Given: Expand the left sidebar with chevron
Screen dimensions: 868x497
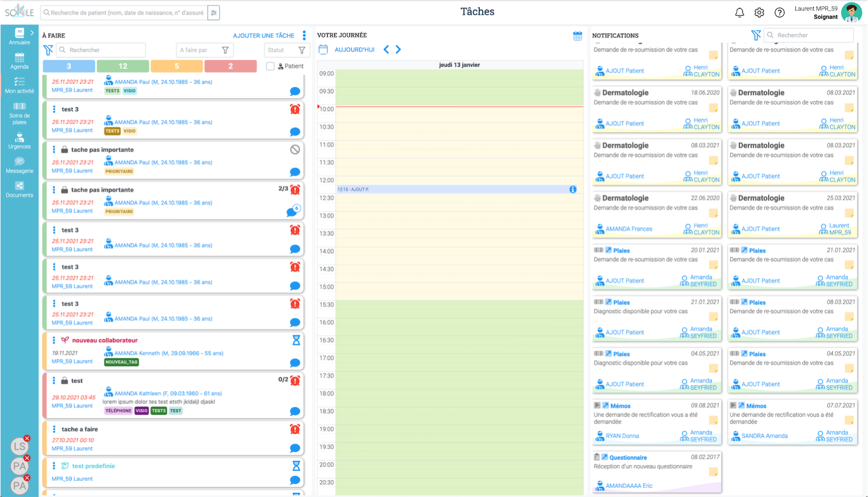Looking at the screenshot, I should 32,33.
